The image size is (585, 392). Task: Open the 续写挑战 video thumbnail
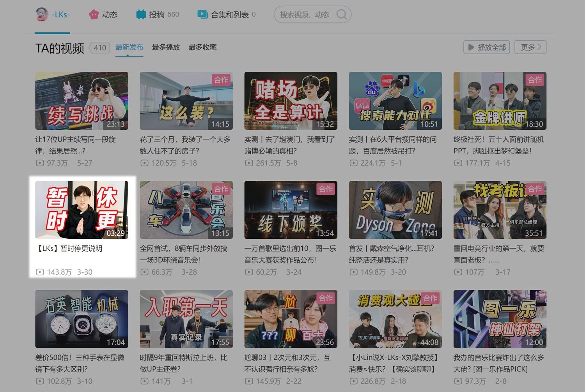[x=82, y=101]
